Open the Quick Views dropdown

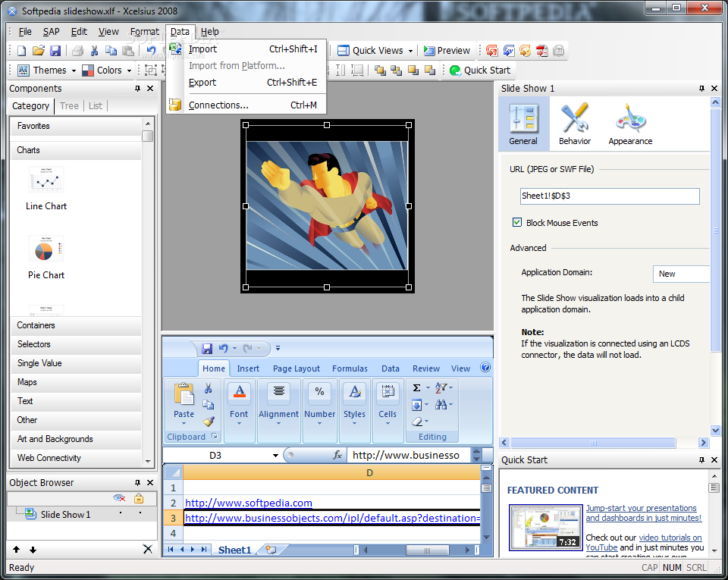[375, 51]
